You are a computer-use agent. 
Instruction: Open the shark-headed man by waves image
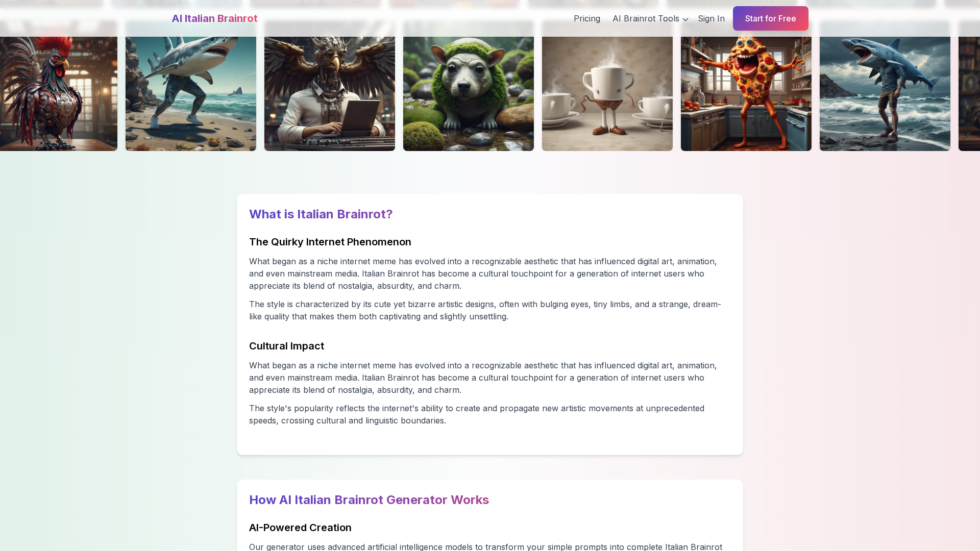pos(885,86)
